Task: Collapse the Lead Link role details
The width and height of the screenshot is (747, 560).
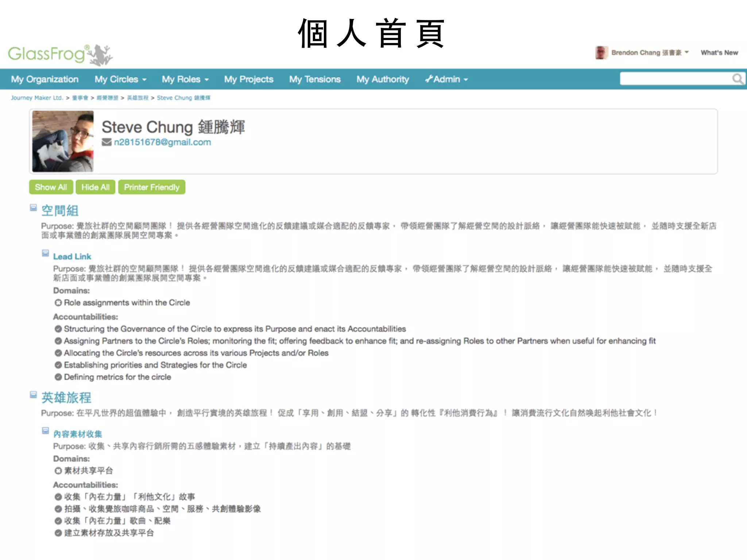Action: click(x=45, y=253)
